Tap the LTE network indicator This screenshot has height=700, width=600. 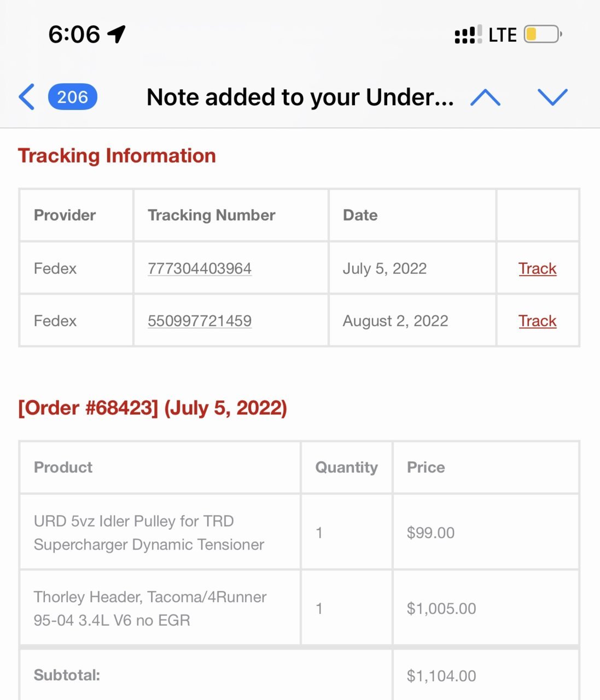502,35
